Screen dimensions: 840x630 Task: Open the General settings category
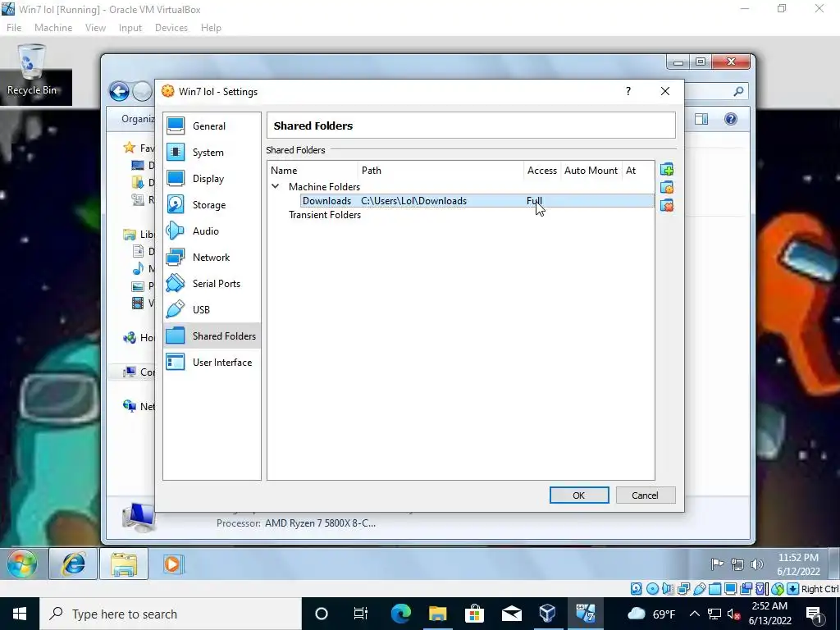[x=212, y=126]
